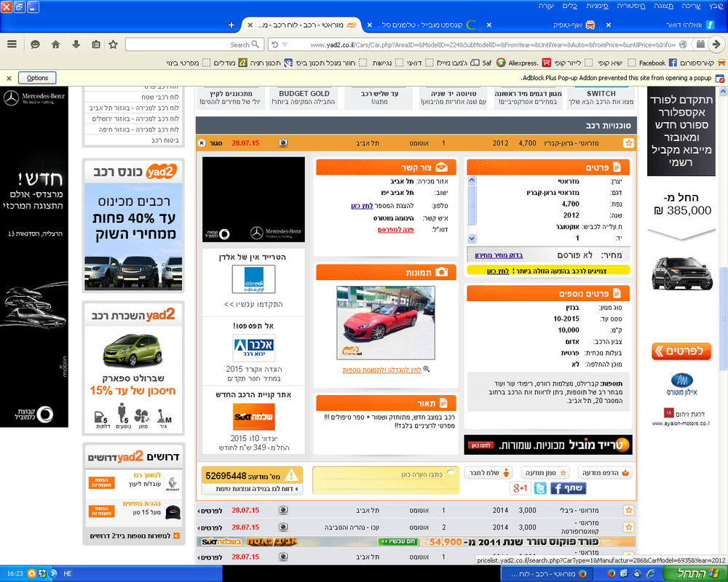Click camera icon in the קוואטרופורטה row
The height and width of the screenshot is (582, 728).
pyautogui.click(x=283, y=527)
